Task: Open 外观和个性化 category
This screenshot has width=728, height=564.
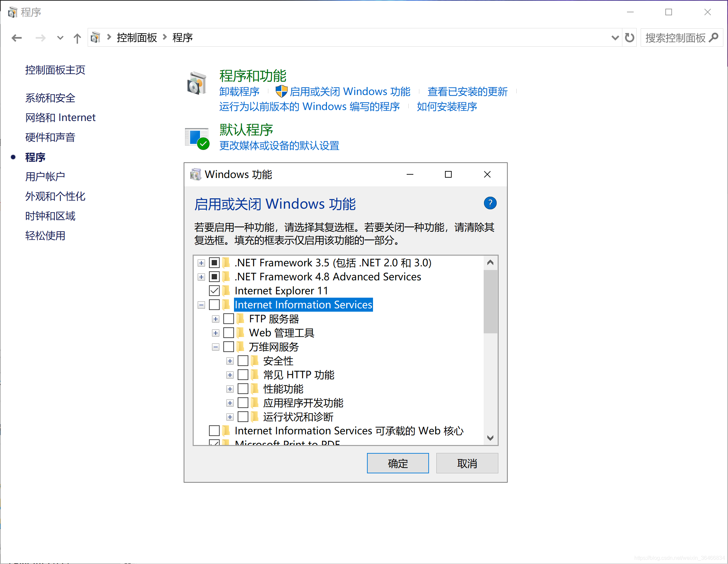Action: click(x=55, y=196)
